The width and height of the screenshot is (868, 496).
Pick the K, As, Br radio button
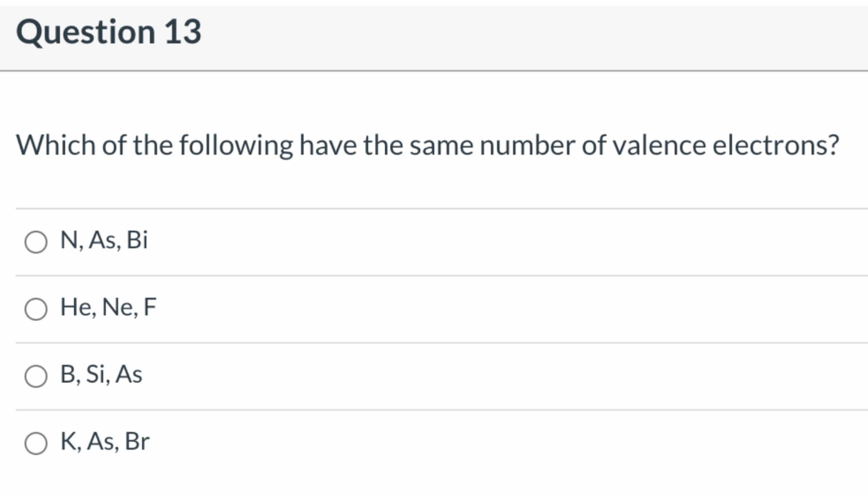(36, 444)
